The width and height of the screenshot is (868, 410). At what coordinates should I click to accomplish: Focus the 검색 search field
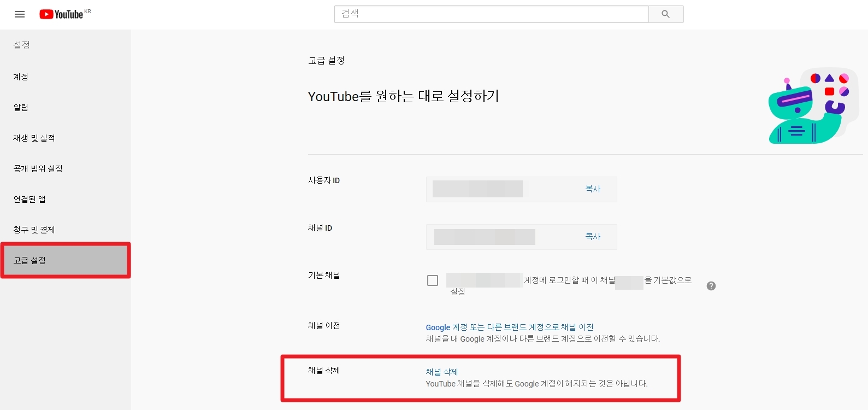point(491,14)
